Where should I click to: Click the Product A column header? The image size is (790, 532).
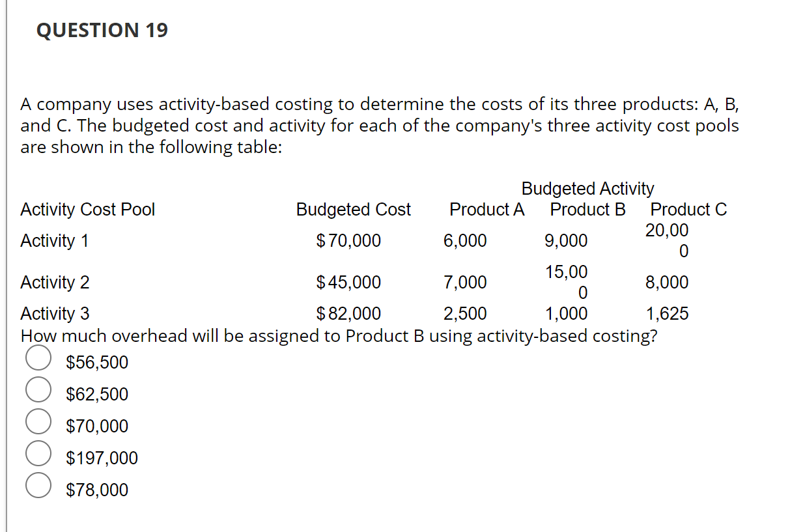coord(487,210)
